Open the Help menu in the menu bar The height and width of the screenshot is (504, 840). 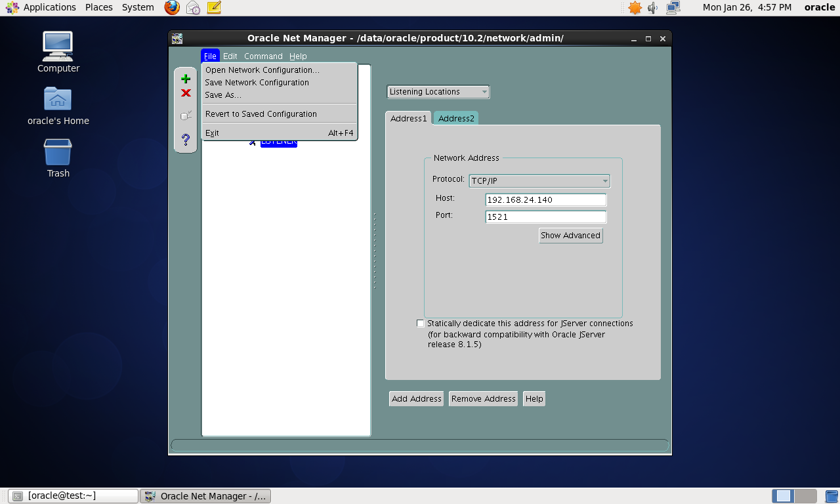[298, 56]
